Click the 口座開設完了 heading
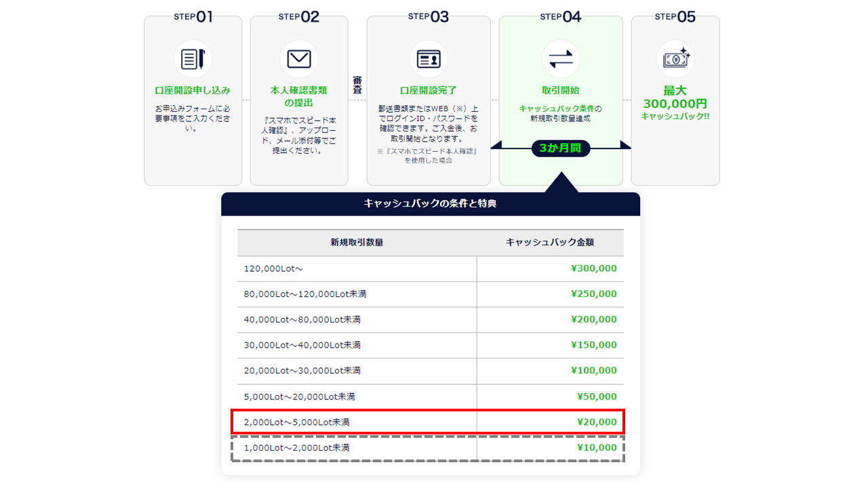868x488 pixels. [x=429, y=90]
